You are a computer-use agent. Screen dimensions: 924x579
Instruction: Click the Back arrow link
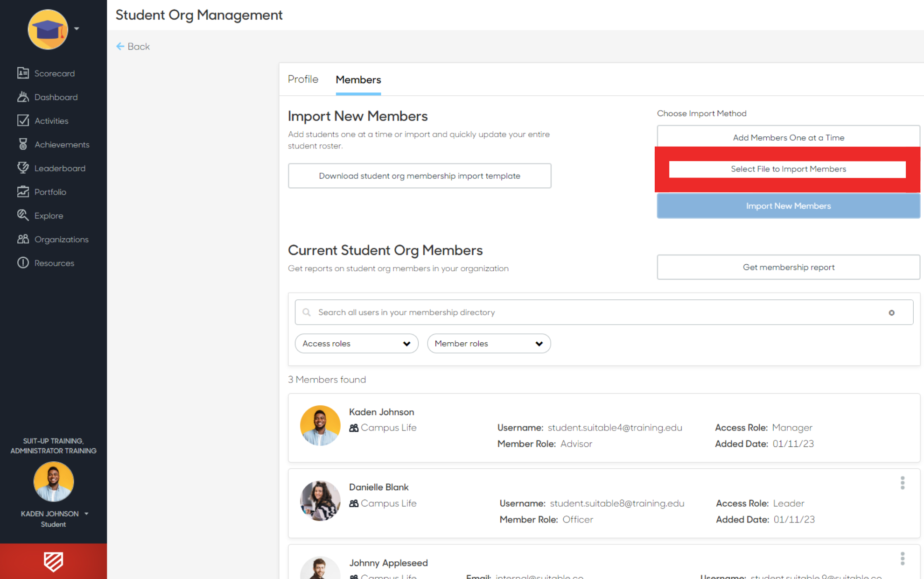click(x=133, y=46)
